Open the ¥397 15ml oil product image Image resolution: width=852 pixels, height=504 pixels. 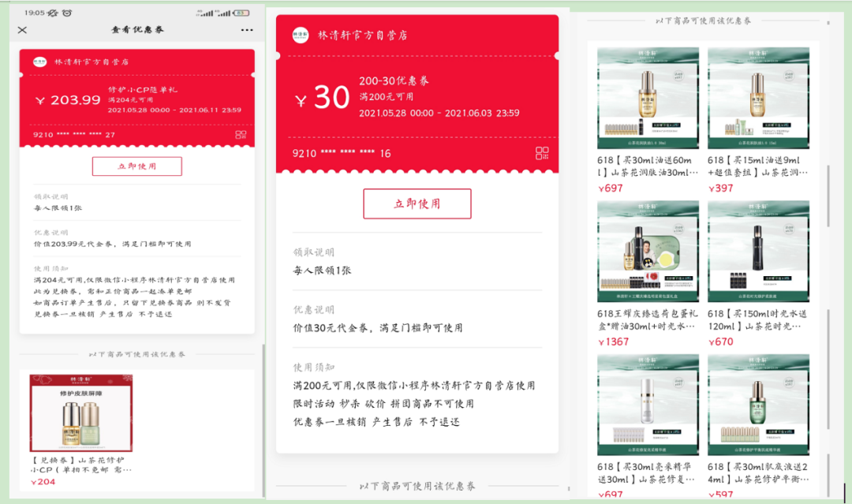point(758,98)
